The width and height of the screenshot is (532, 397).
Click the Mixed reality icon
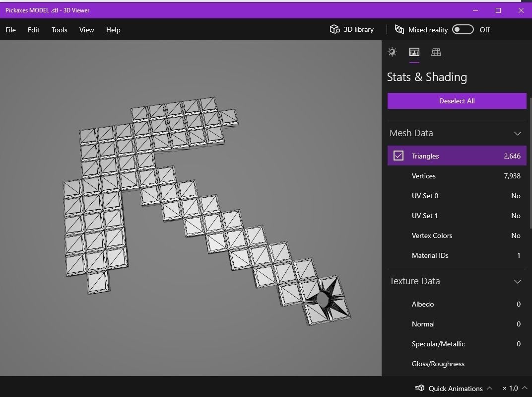point(399,29)
